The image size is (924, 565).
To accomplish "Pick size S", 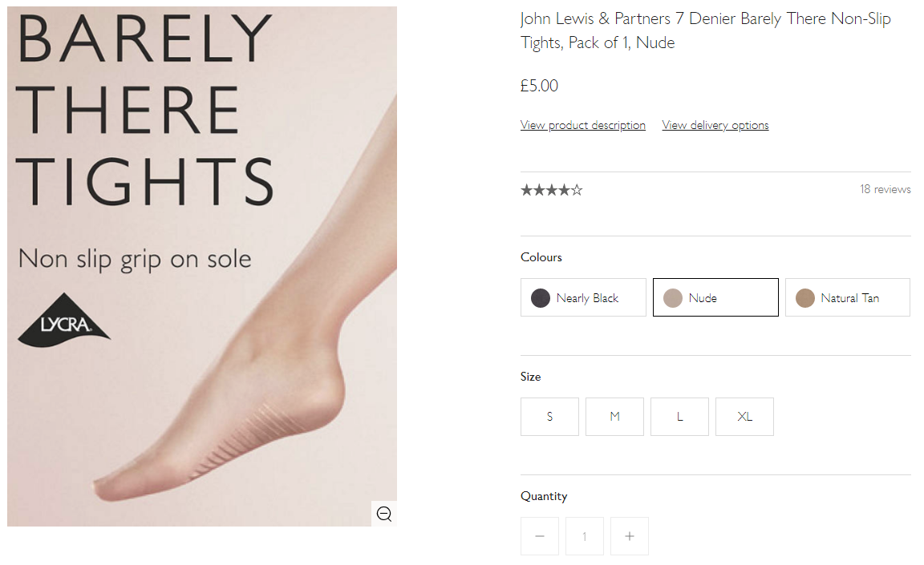I will pyautogui.click(x=549, y=417).
